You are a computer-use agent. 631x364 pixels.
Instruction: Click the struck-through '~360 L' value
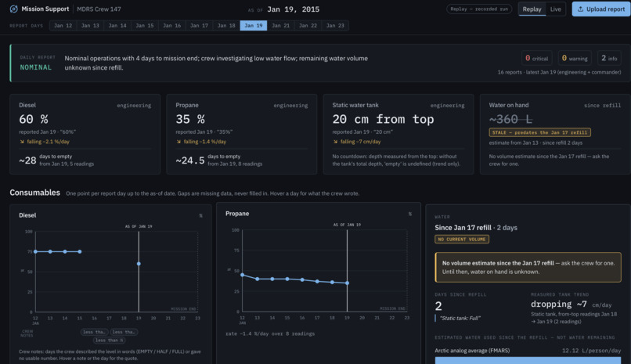[x=510, y=119]
